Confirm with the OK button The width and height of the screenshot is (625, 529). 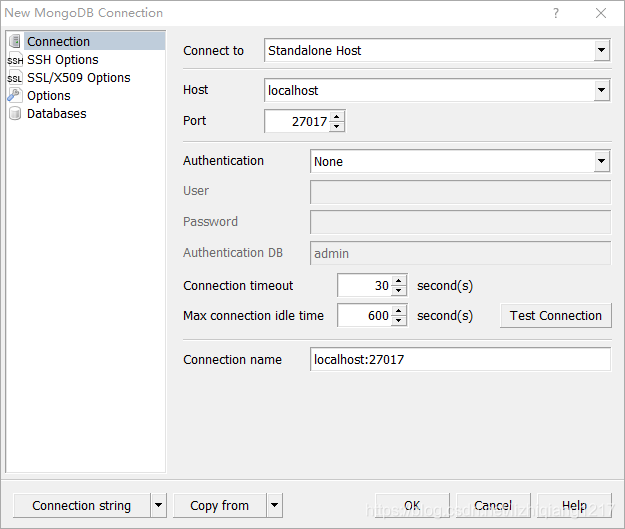412,505
